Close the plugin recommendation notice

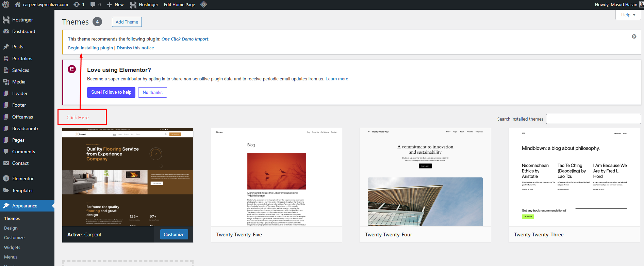(x=634, y=36)
